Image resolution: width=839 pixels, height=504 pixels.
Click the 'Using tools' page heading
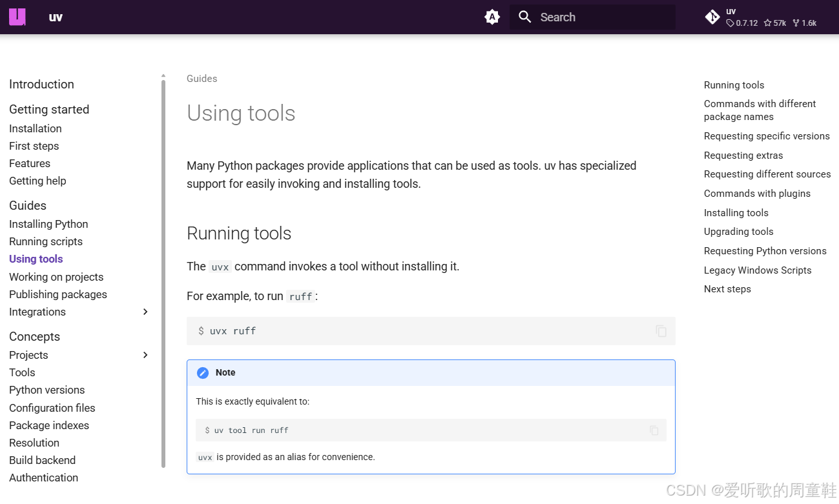[241, 114]
